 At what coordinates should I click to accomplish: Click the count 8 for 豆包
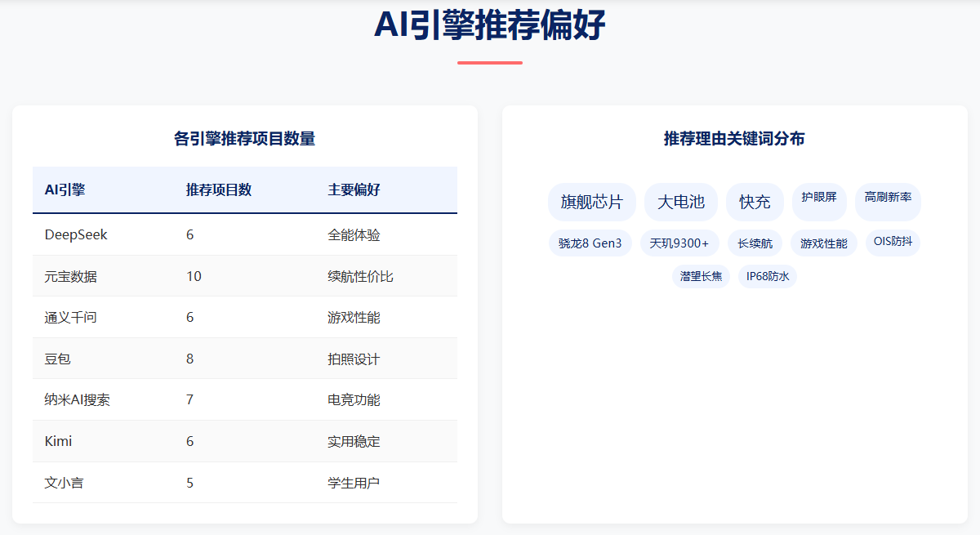coord(245,359)
